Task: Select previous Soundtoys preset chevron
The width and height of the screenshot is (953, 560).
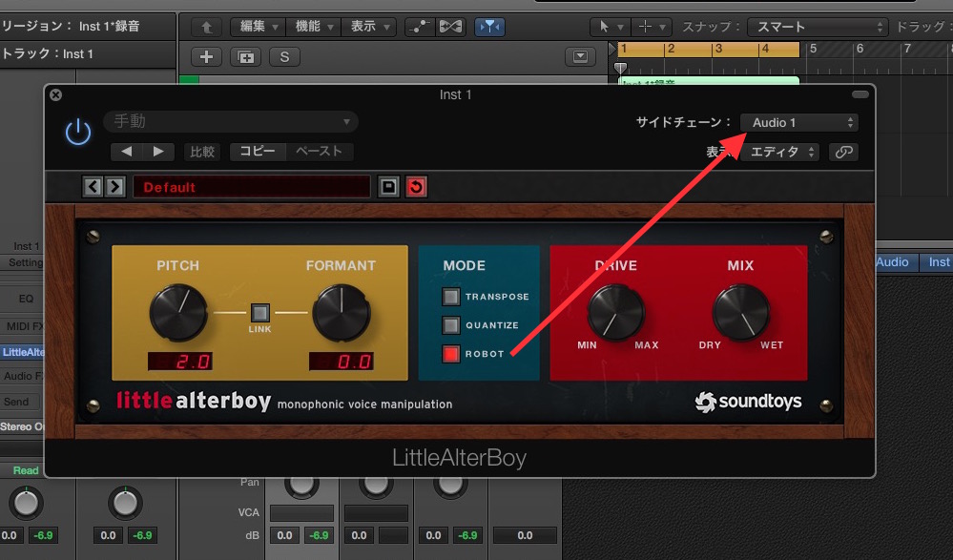Action: [93, 187]
